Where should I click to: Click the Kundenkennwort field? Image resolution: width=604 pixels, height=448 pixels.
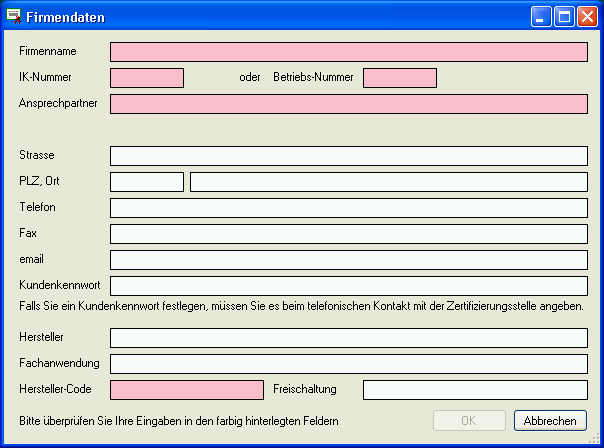(349, 286)
